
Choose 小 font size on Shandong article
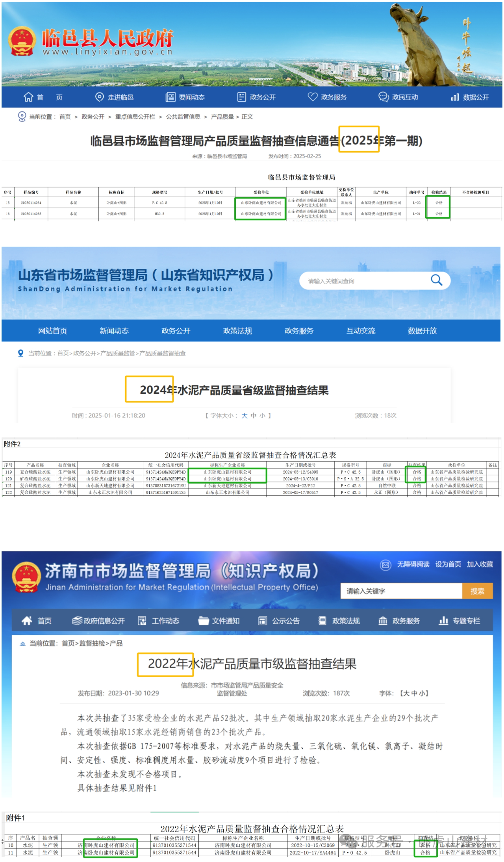tap(262, 415)
